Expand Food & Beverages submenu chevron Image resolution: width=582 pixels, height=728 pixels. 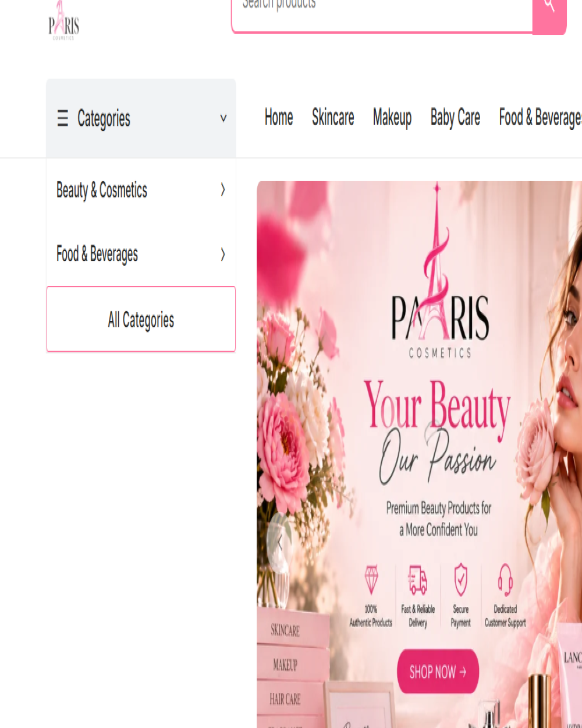223,255
